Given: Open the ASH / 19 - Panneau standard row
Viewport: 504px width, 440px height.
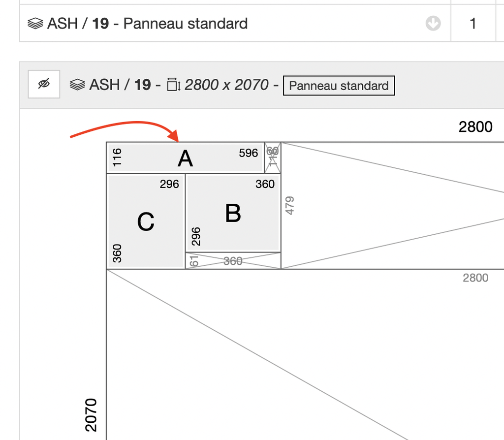Looking at the screenshot, I should 235,24.
